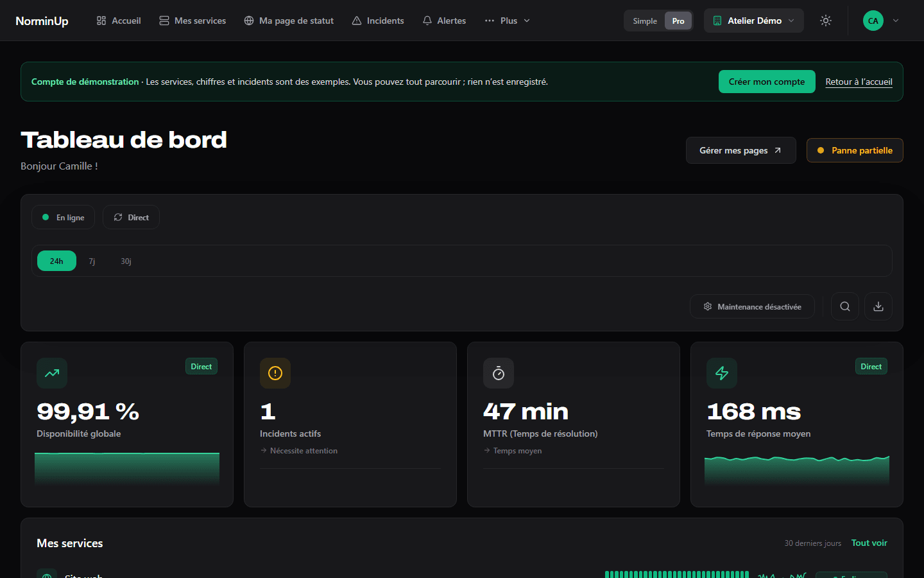Open Atelier Démo workspace dropdown

click(754, 21)
